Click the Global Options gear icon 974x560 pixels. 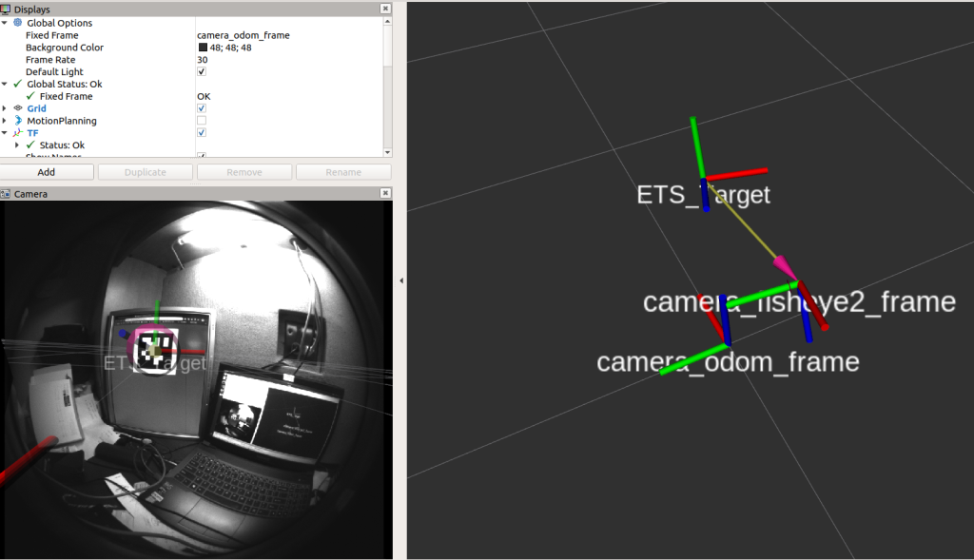[x=18, y=22]
